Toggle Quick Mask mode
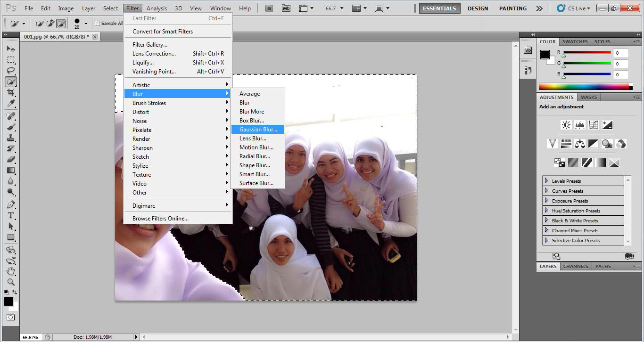This screenshot has height=342, width=644. 10,318
